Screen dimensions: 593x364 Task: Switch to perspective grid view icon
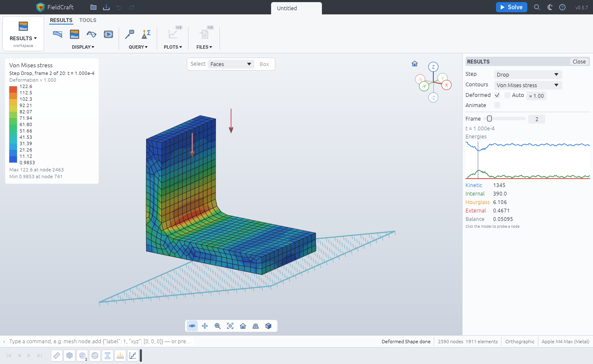255,326
